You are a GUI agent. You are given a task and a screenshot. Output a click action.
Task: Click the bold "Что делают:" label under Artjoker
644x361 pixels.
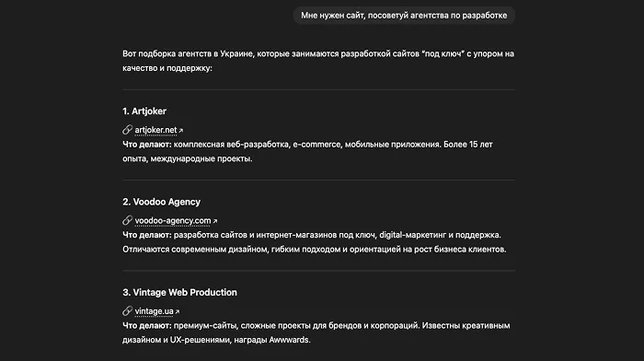146,145
